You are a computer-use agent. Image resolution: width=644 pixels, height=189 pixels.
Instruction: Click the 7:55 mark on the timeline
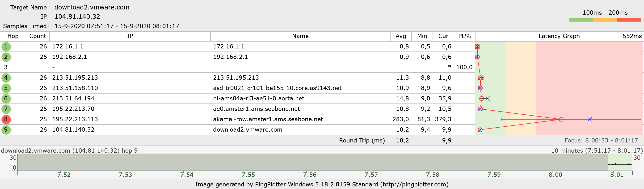click(248, 175)
